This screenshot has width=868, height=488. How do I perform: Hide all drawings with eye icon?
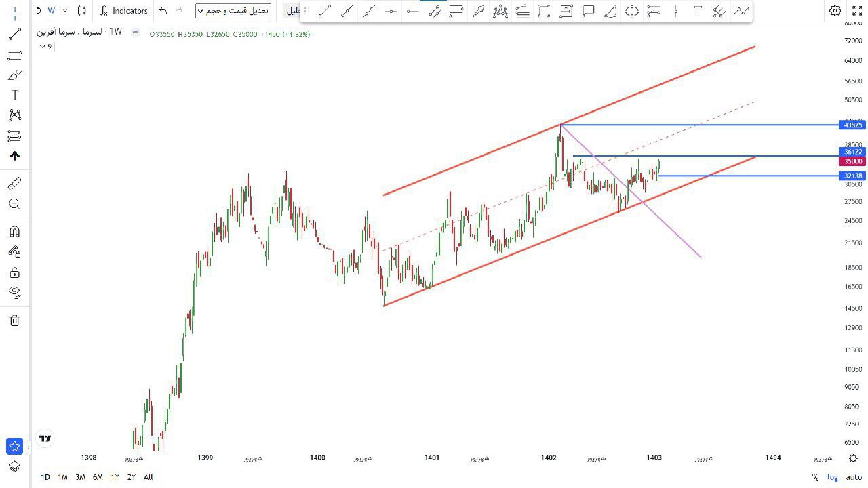(x=14, y=293)
